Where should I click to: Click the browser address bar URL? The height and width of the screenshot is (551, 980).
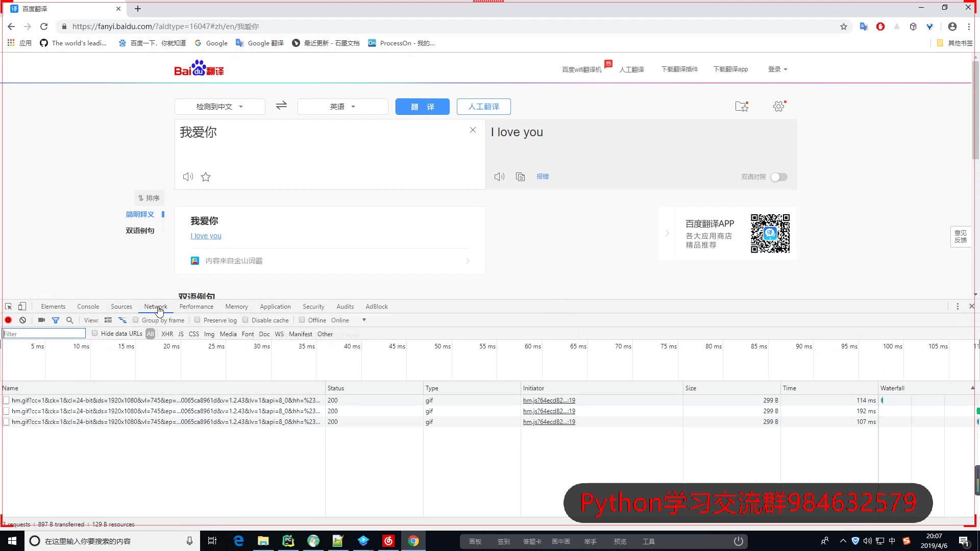[x=165, y=27]
